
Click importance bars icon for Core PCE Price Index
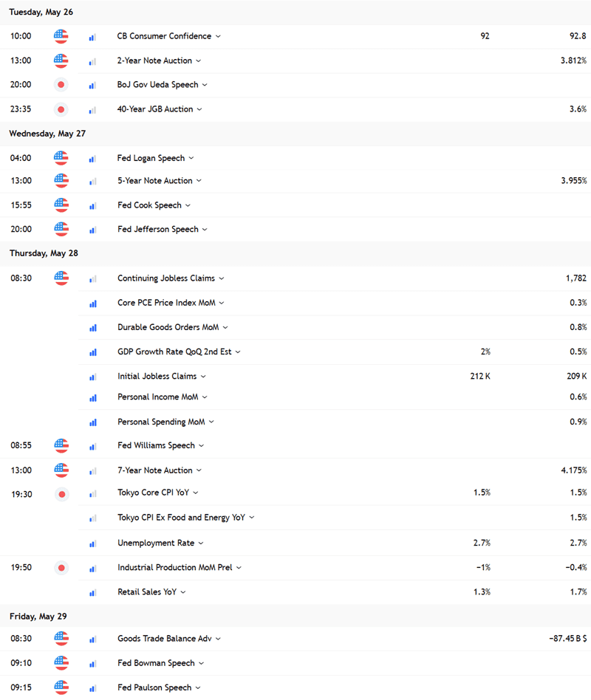pyautogui.click(x=93, y=303)
